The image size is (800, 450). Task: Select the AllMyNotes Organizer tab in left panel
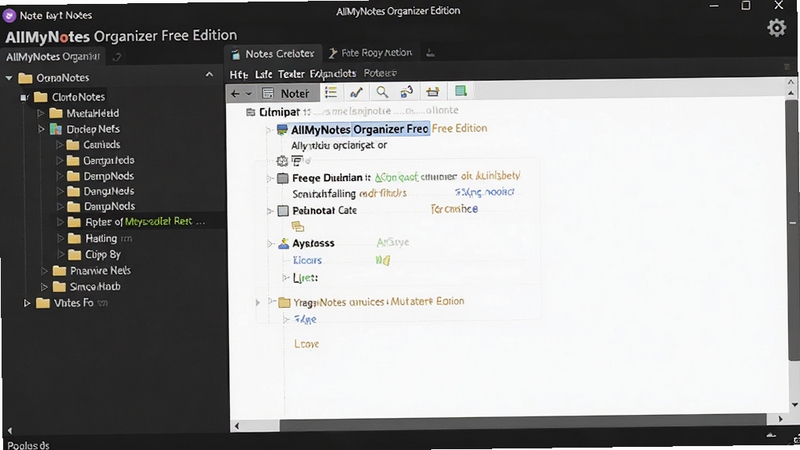click(53, 57)
